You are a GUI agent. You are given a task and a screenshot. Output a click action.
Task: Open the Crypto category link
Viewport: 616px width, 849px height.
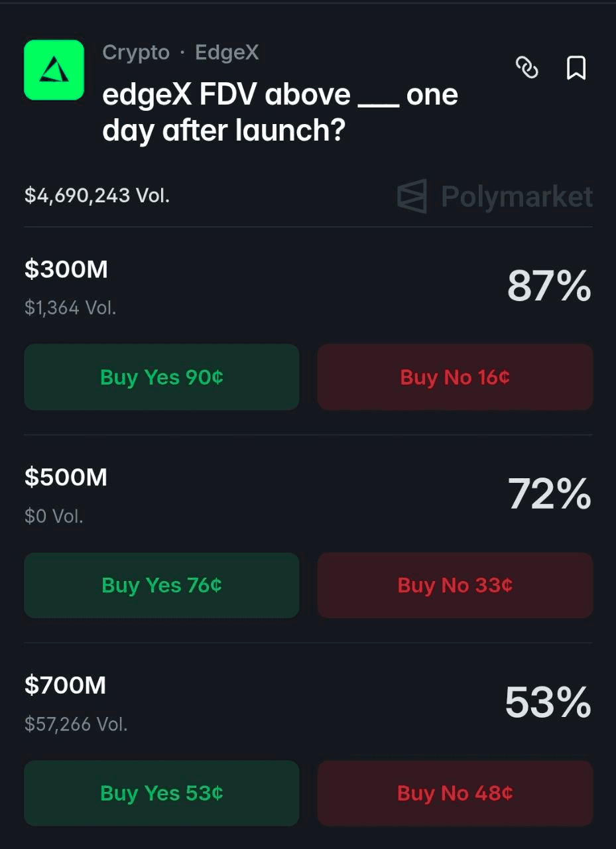(x=136, y=52)
